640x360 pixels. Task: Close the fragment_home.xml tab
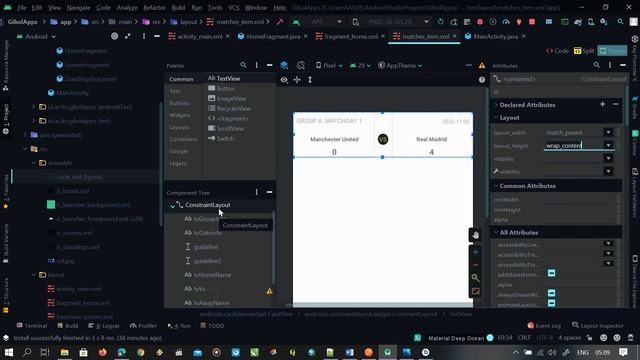click(383, 36)
